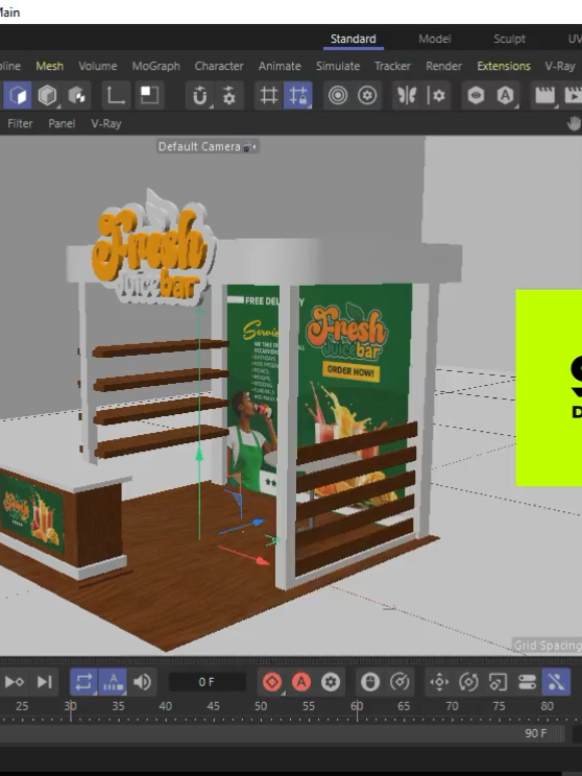Screen dimensions: 582x776
Task: Click frame 70 on timeline ruler
Action: pos(452,706)
